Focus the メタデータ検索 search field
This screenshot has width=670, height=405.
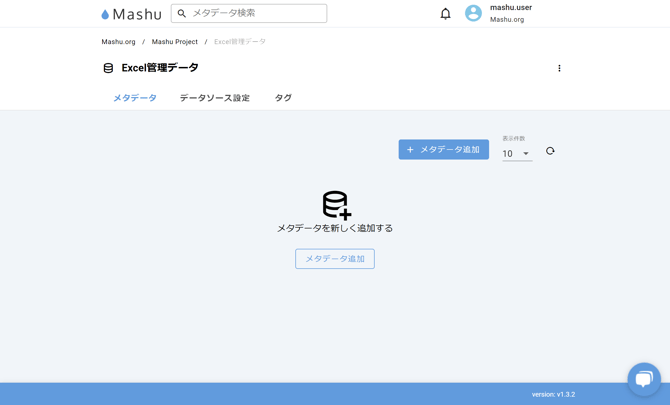point(256,13)
